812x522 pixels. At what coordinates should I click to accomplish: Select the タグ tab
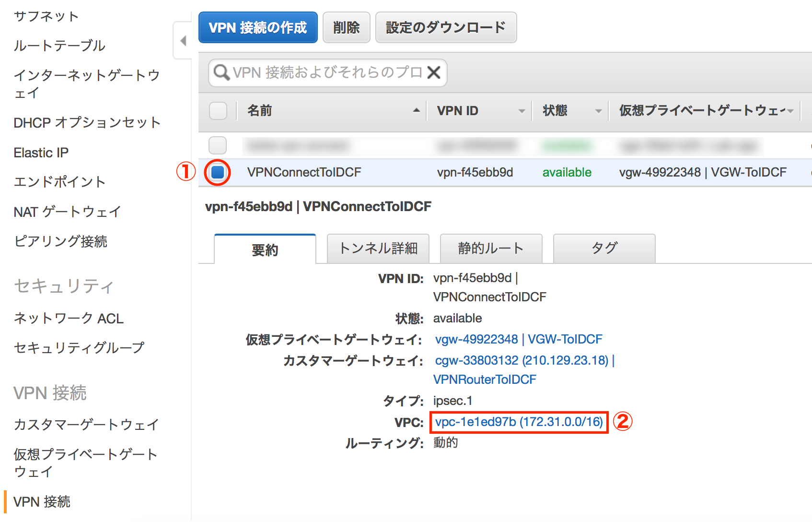[x=604, y=249]
